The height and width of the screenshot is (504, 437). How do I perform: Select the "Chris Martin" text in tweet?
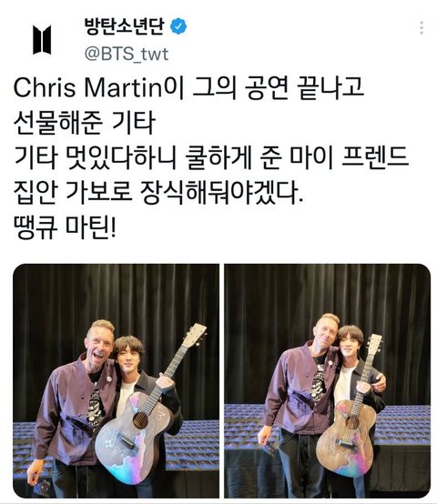click(87, 88)
